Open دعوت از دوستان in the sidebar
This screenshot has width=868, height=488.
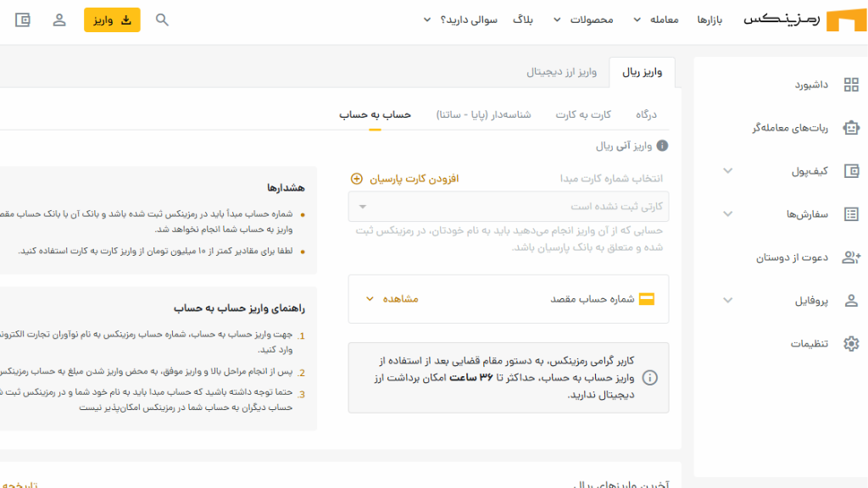pos(793,258)
